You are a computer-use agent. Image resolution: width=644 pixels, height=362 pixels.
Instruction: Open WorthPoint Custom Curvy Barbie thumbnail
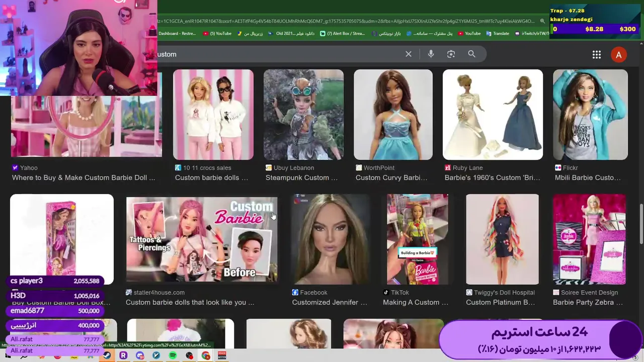(393, 115)
